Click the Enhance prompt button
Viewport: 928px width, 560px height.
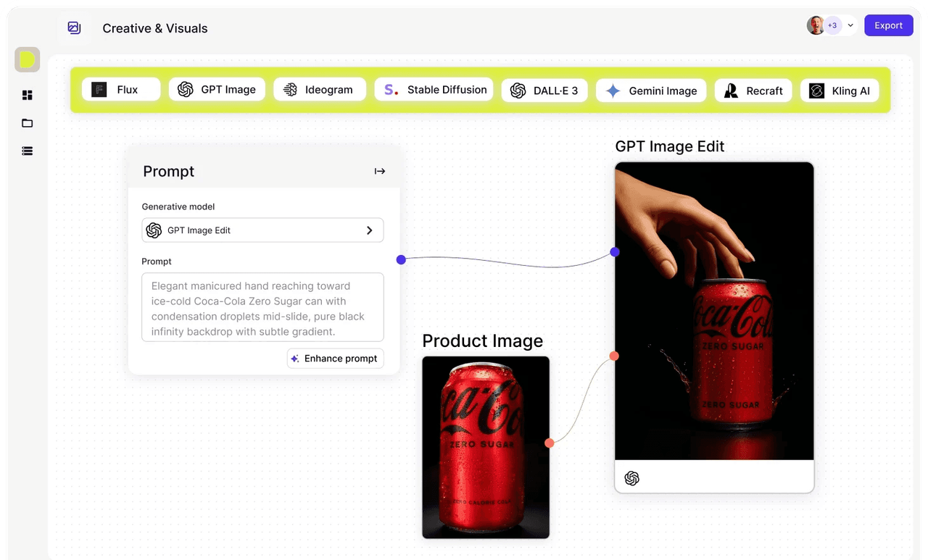click(x=336, y=359)
